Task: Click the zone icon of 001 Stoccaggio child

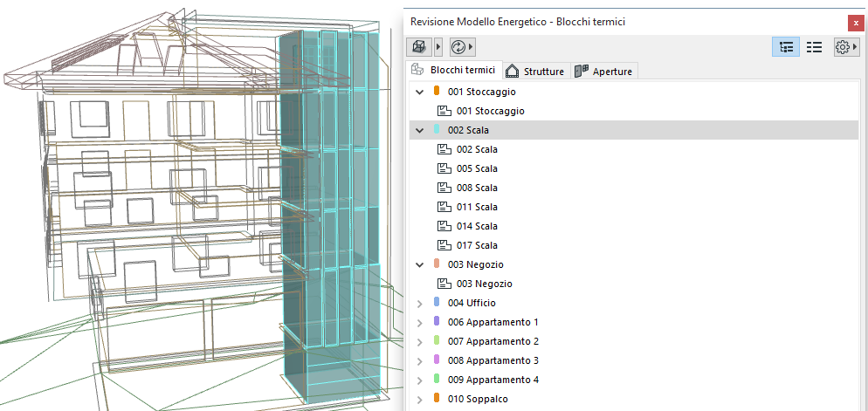Action: (444, 111)
